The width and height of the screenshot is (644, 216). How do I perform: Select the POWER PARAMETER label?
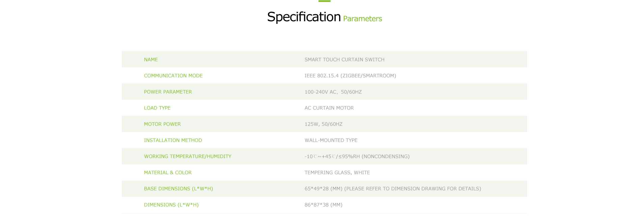(x=168, y=92)
